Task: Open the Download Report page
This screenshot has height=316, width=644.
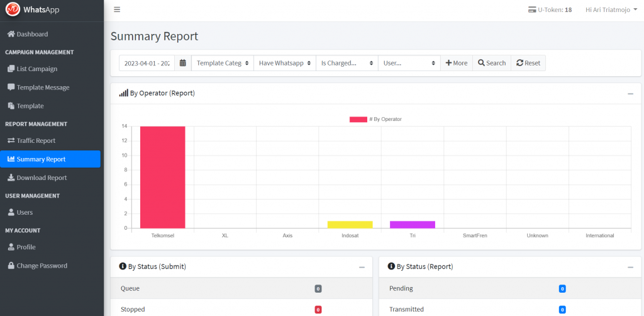Action: point(42,178)
